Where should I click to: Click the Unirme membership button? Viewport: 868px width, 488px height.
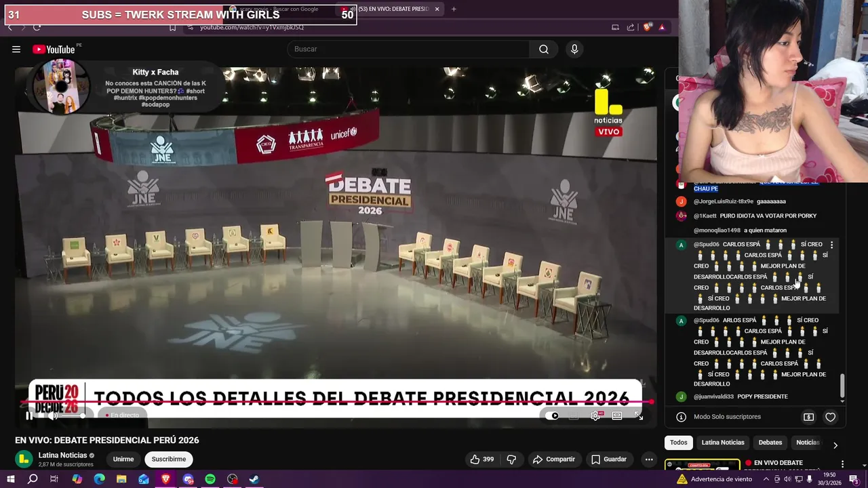[123, 459]
